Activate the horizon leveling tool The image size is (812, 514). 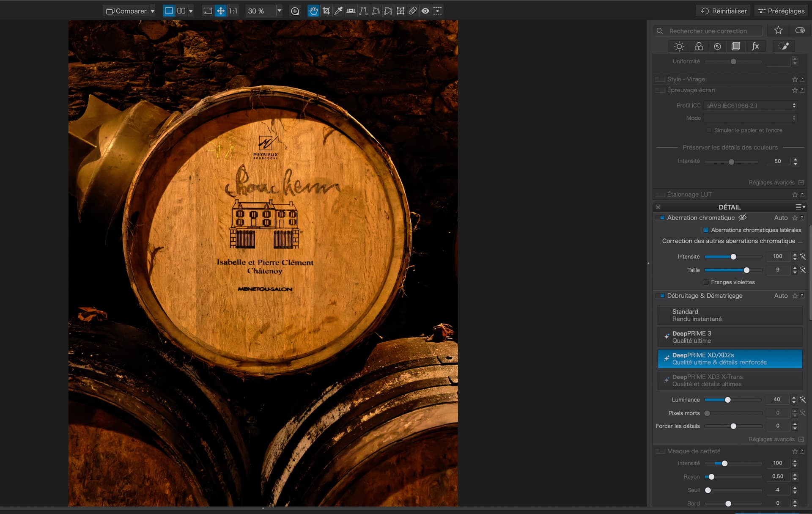pos(351,11)
